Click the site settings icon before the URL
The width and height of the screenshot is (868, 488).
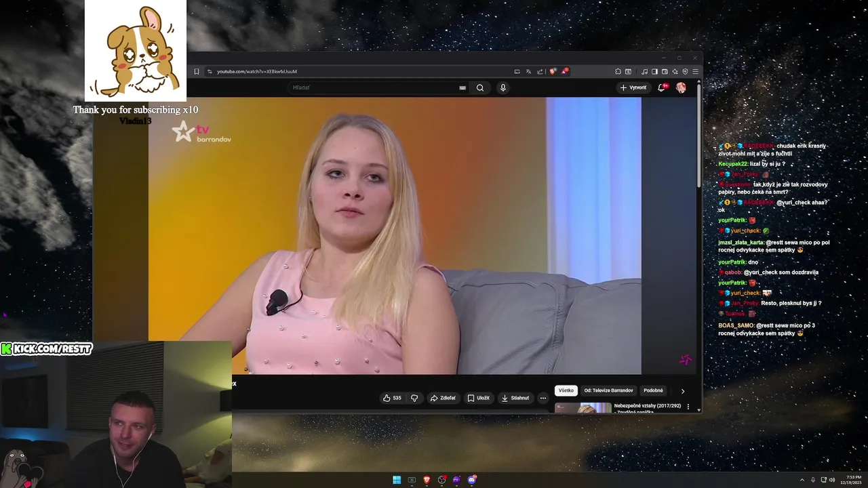point(210,71)
